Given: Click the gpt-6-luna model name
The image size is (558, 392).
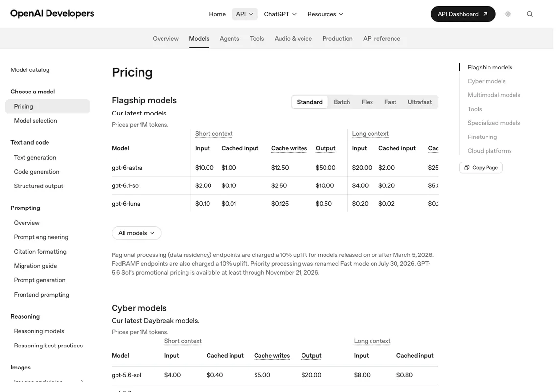Looking at the screenshot, I should pyautogui.click(x=126, y=204).
